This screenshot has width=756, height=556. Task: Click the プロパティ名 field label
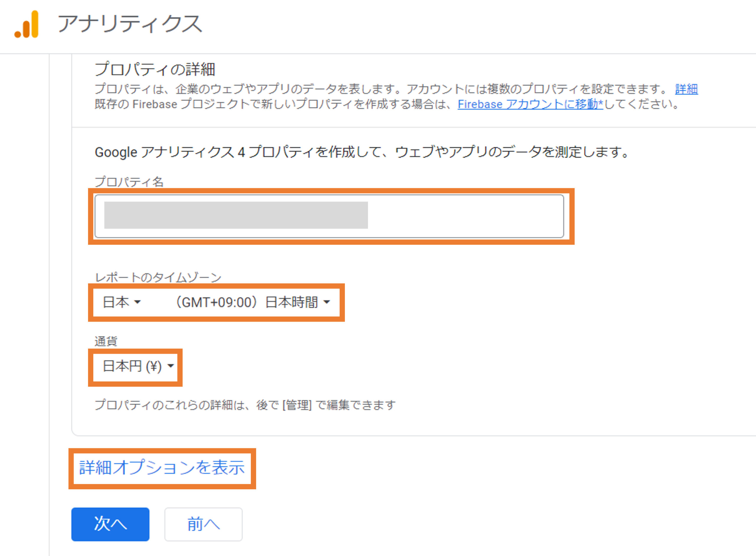coord(129,182)
